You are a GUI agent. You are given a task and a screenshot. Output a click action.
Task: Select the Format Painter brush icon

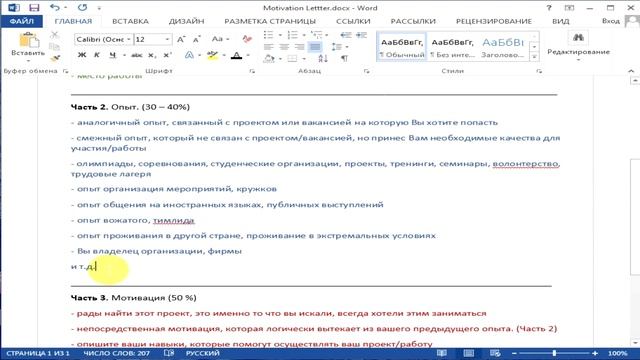pyautogui.click(x=55, y=58)
